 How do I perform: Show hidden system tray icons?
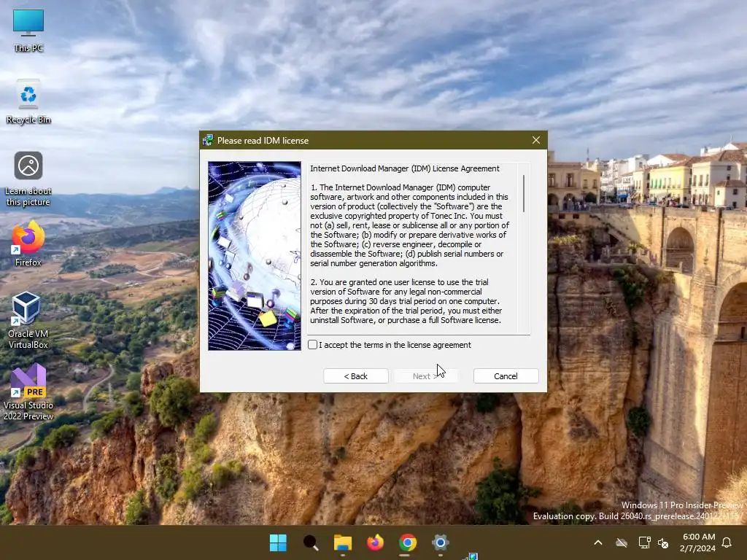598,542
